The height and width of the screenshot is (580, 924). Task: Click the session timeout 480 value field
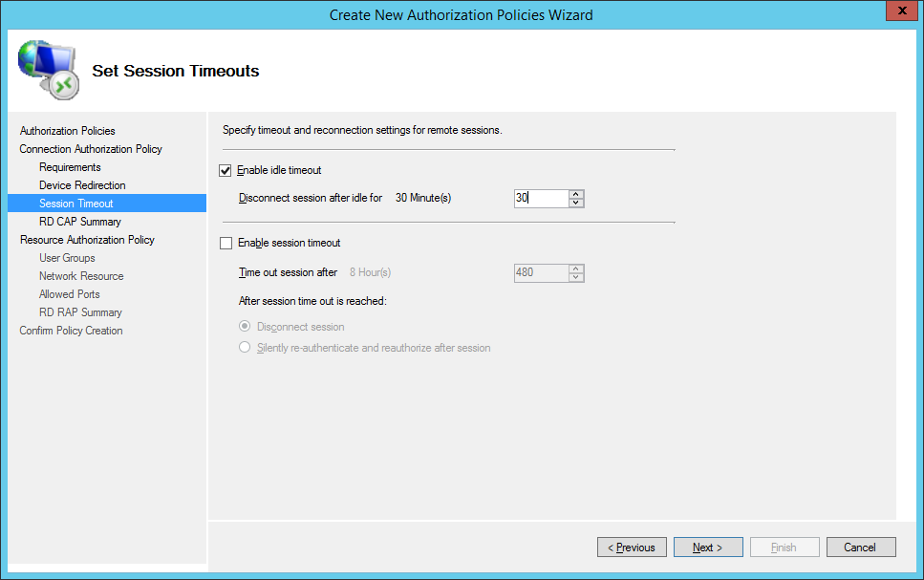pyautogui.click(x=540, y=273)
